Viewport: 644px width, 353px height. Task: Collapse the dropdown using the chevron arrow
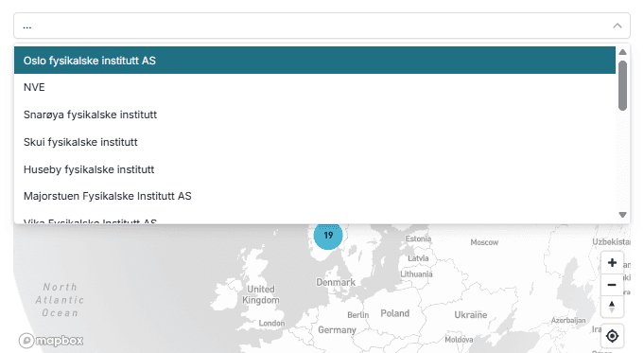click(x=617, y=26)
